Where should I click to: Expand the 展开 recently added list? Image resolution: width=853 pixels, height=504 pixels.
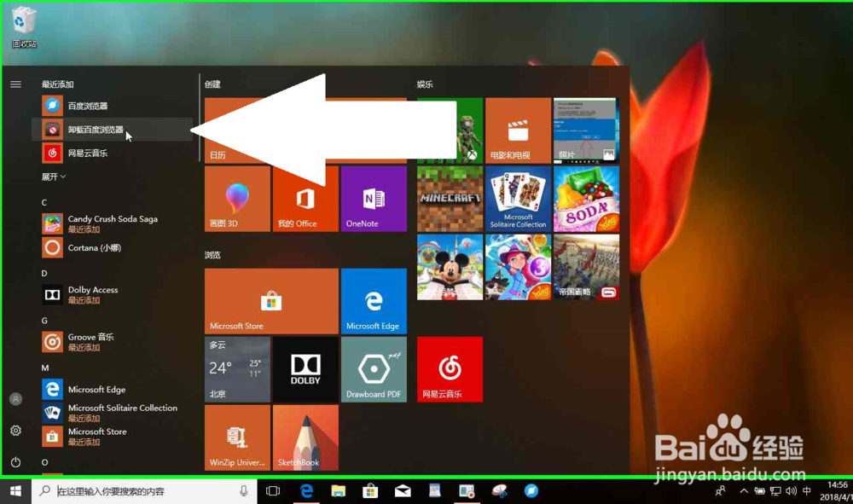pos(53,177)
